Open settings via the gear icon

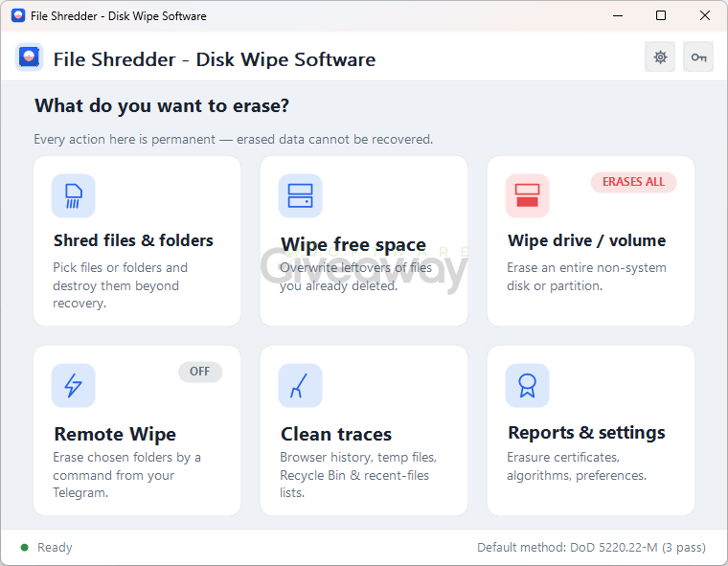pyautogui.click(x=660, y=57)
